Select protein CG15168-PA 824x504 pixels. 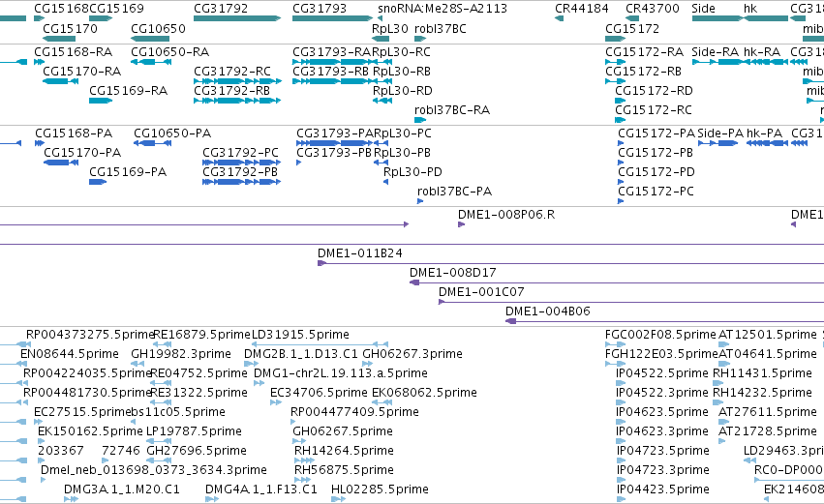tap(40, 143)
